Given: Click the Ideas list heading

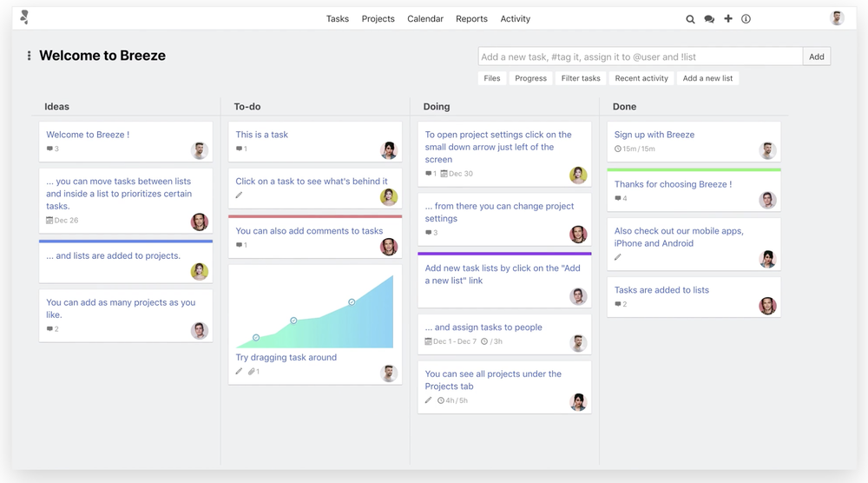Looking at the screenshot, I should click(x=57, y=106).
